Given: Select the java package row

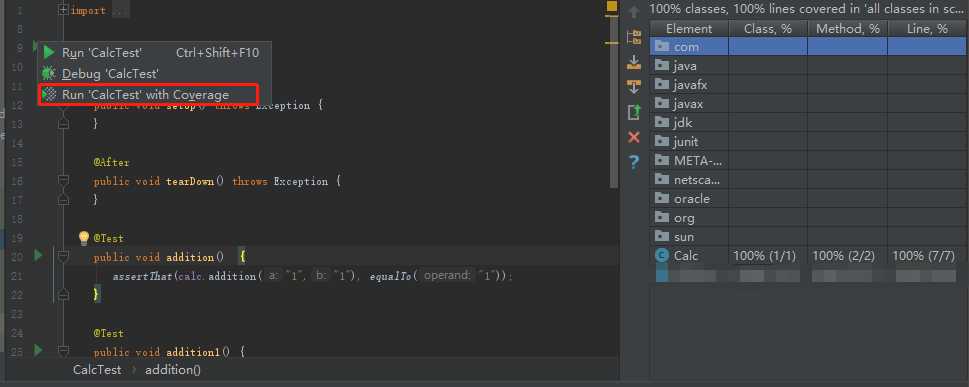Looking at the screenshot, I should click(x=809, y=66).
